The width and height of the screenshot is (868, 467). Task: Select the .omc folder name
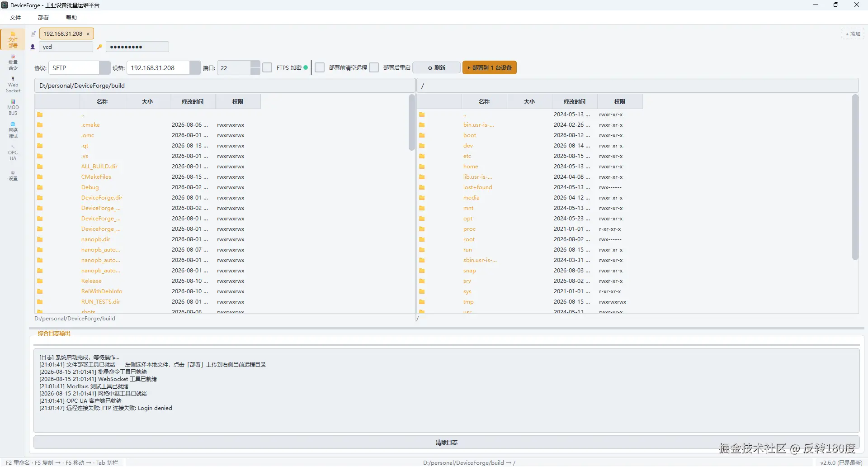pos(88,135)
